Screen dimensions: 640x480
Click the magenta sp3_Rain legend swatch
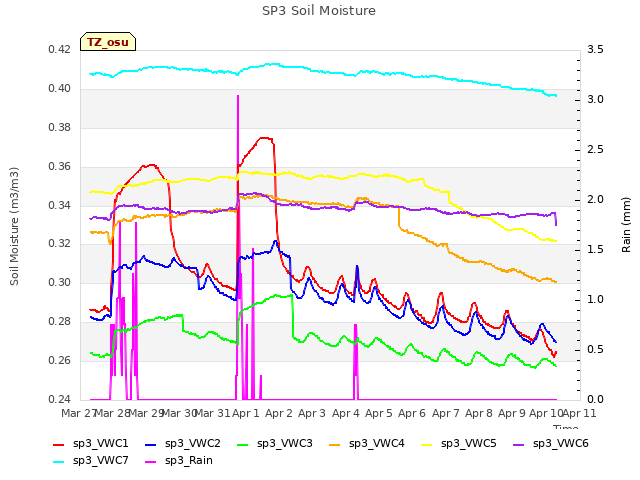(x=151, y=462)
